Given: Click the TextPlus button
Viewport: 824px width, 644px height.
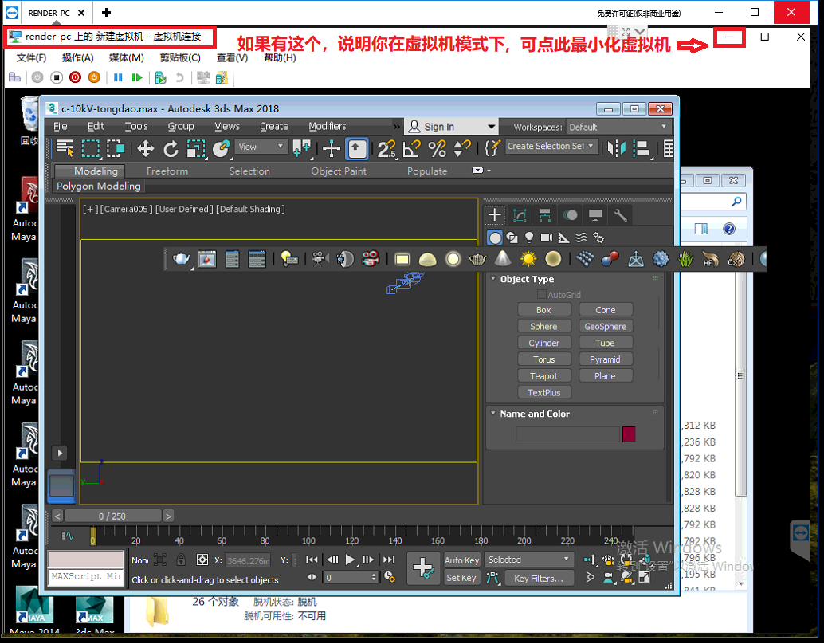Looking at the screenshot, I should 543,393.
